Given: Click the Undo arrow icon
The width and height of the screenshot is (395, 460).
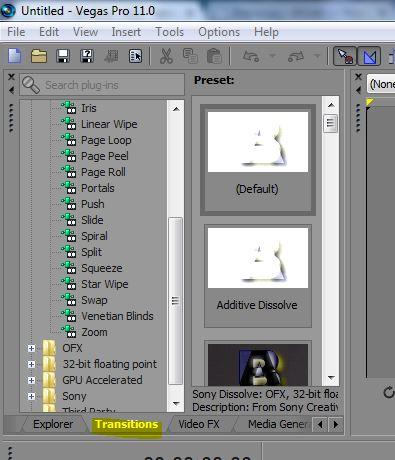Looking at the screenshot, I should tap(251, 56).
